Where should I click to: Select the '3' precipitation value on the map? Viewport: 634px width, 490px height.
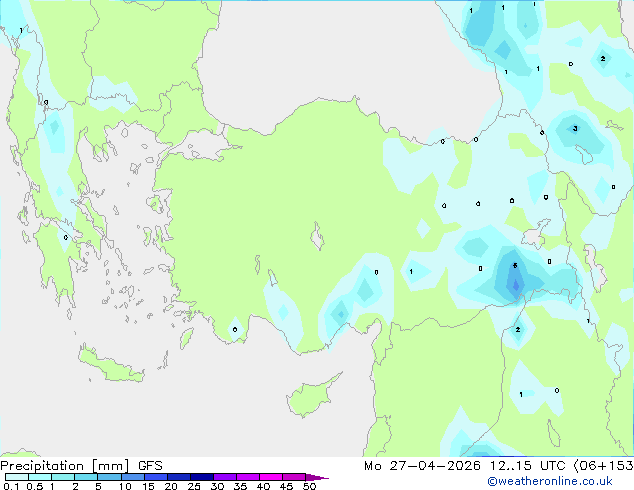(x=575, y=129)
